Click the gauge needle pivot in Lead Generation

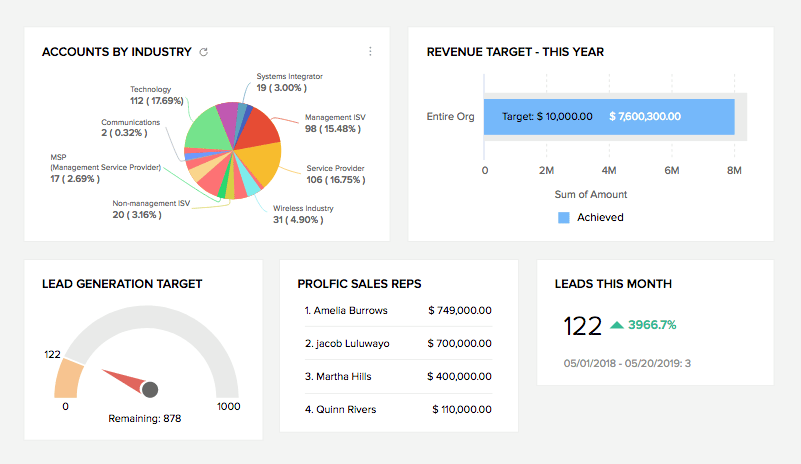[x=150, y=388]
